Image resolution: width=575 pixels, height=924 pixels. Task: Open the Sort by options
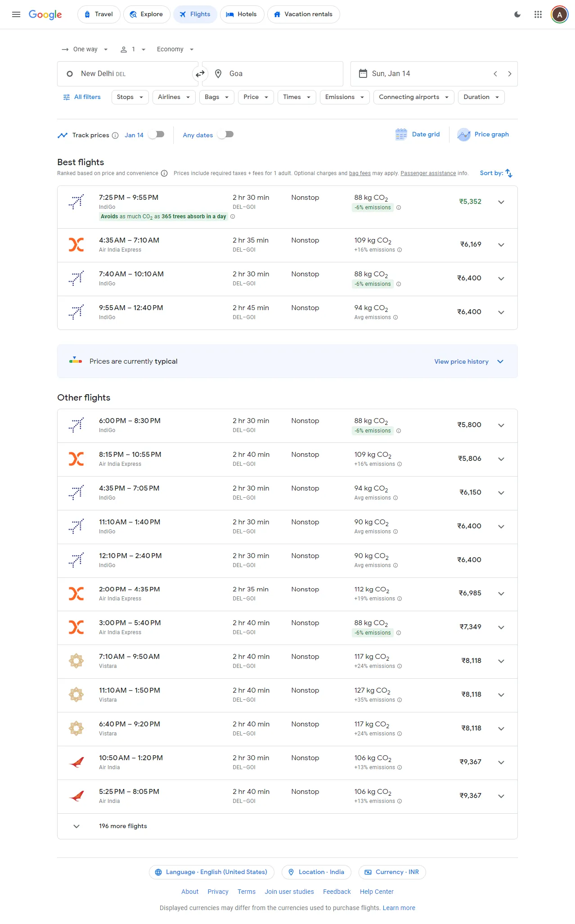tap(496, 173)
